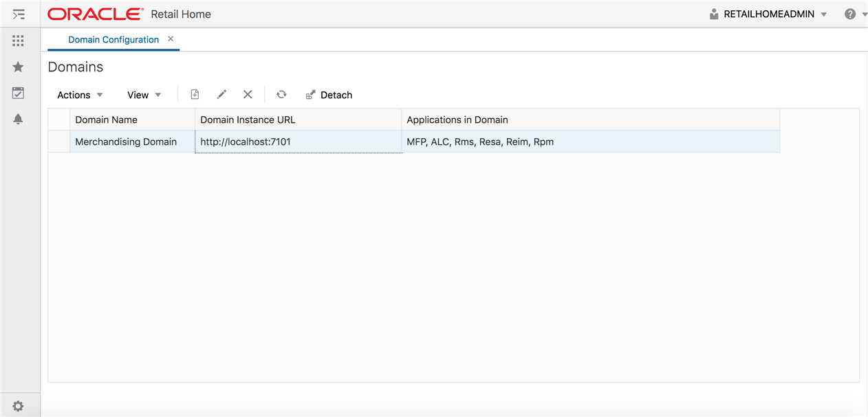Viewport: 868px width, 417px height.
Task: Click the Oracle logo
Action: 96,14
